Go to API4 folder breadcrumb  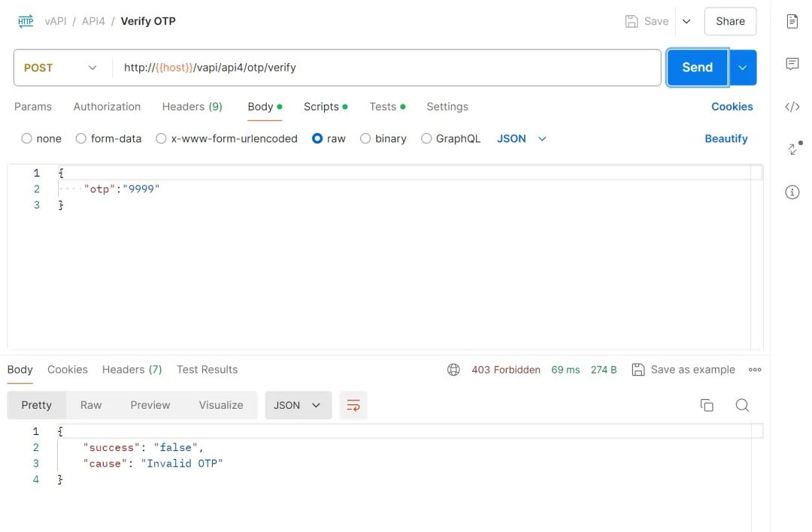93,21
